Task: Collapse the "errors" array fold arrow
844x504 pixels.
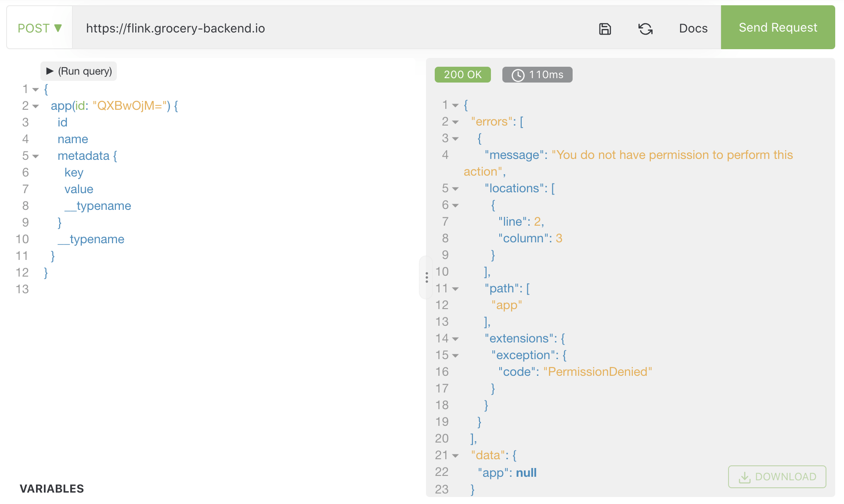Action: tap(455, 122)
